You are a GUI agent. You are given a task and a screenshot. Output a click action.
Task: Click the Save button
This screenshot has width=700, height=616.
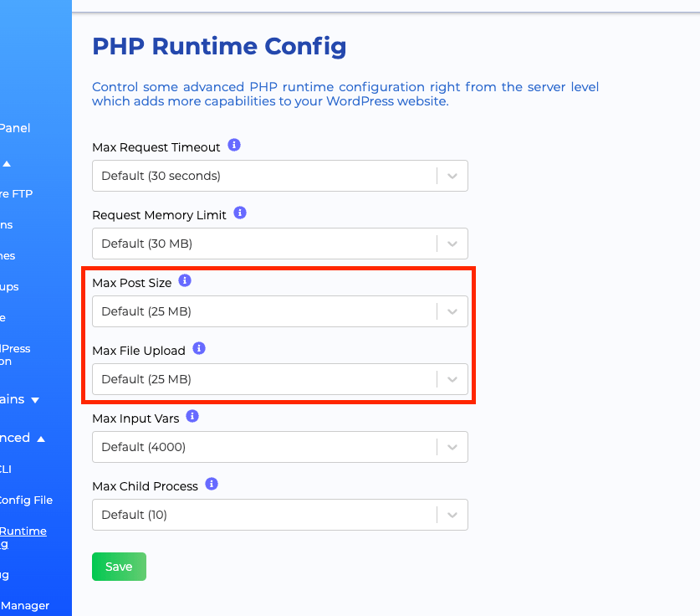click(x=119, y=567)
